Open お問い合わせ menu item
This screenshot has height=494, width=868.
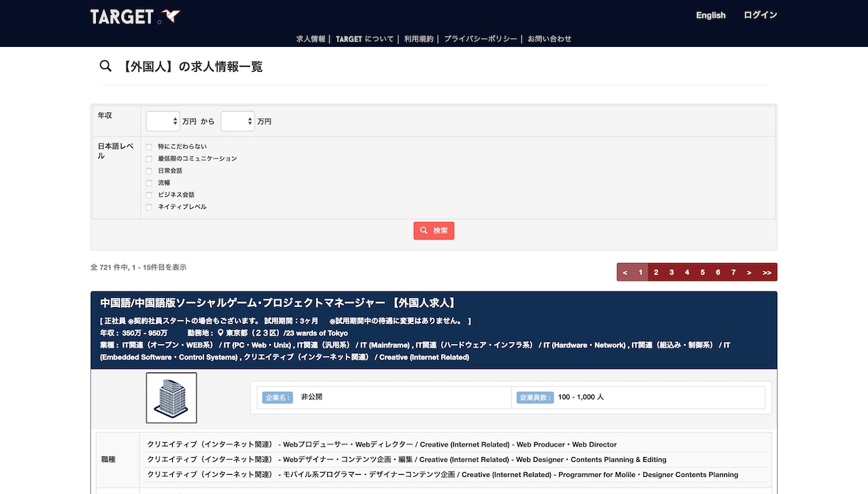[x=549, y=39]
